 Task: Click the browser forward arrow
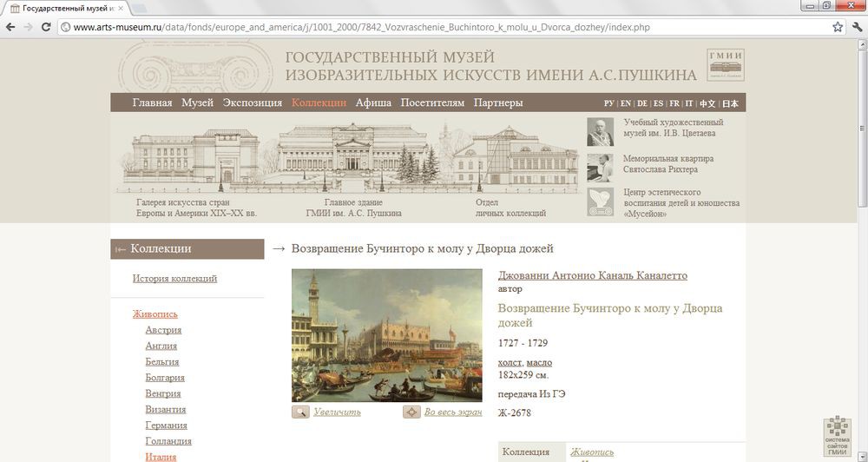(x=29, y=27)
